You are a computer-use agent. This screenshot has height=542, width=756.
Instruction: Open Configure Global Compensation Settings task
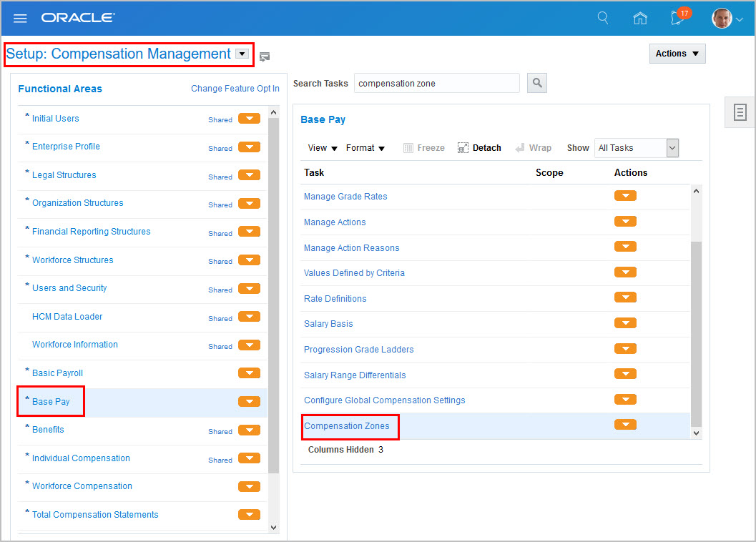coord(384,400)
